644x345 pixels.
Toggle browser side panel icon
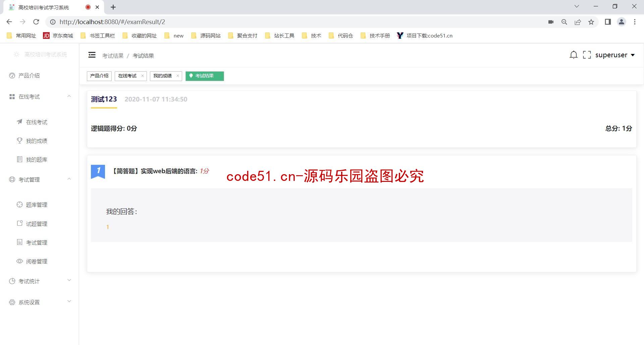(608, 22)
